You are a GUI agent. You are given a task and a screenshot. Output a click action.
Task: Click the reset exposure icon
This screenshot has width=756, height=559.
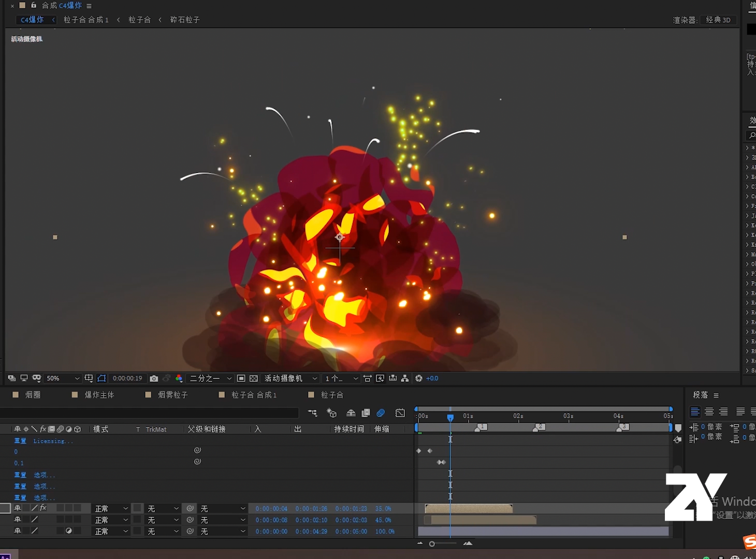tap(418, 378)
